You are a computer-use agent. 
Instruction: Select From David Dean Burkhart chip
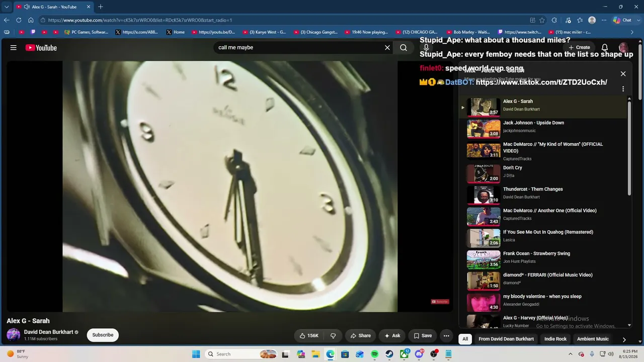[x=506, y=339]
